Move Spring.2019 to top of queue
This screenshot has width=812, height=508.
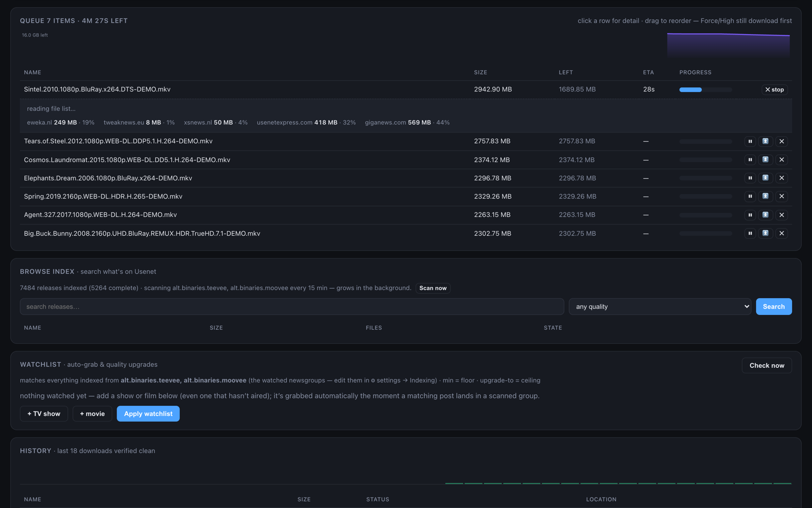[765, 196]
